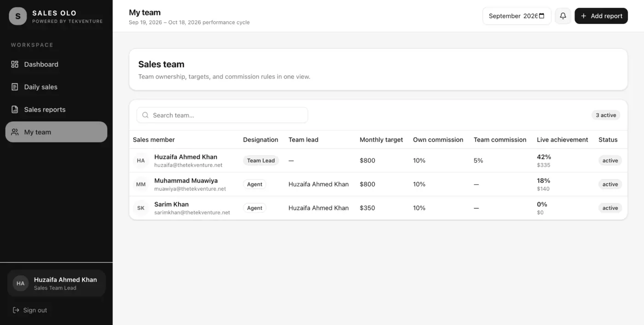
Task: Open the Dashboard grid icon
Action: 15,64
